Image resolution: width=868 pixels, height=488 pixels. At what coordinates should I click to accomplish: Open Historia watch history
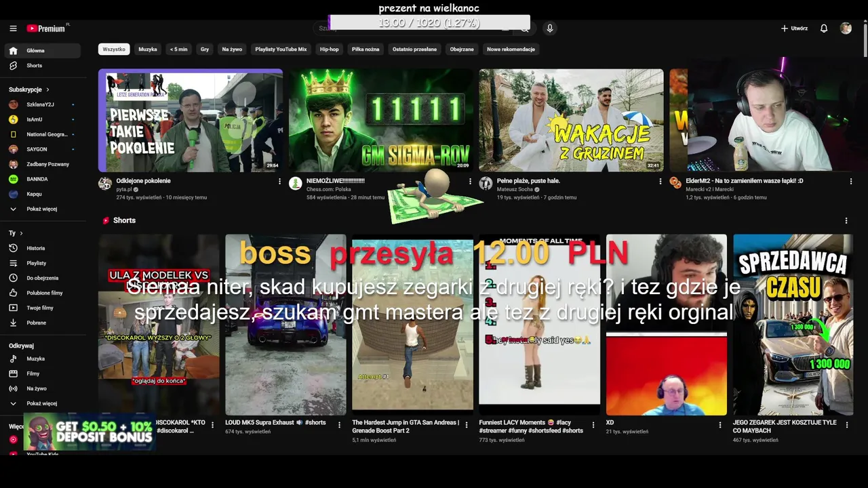coord(43,248)
